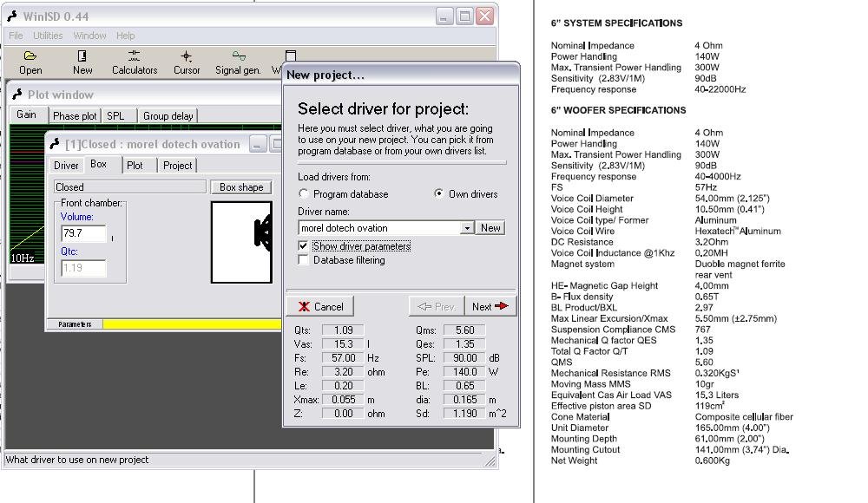Image resolution: width=868 pixels, height=503 pixels.
Task: Select the Program database radio button
Action: tap(303, 193)
